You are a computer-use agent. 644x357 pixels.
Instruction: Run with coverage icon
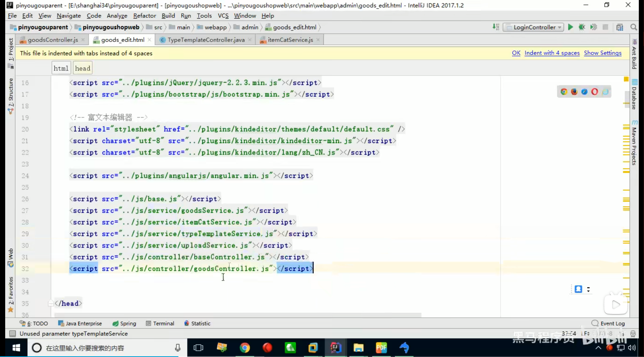coord(594,27)
